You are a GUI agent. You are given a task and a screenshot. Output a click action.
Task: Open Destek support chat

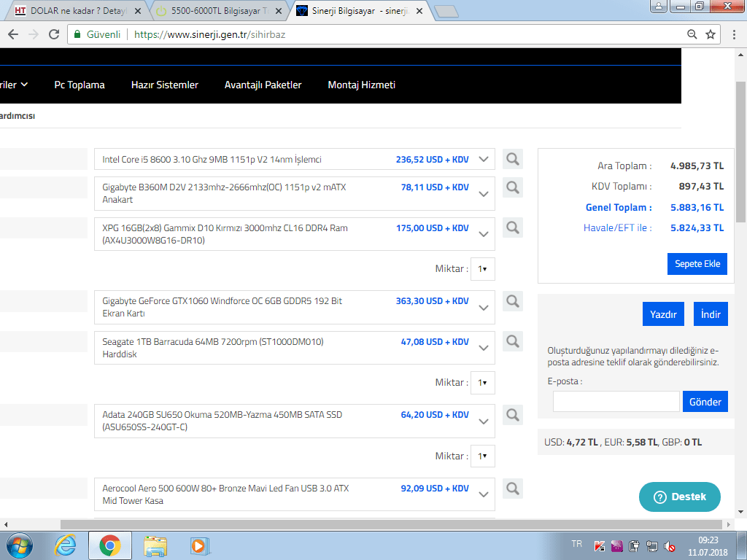(x=679, y=497)
